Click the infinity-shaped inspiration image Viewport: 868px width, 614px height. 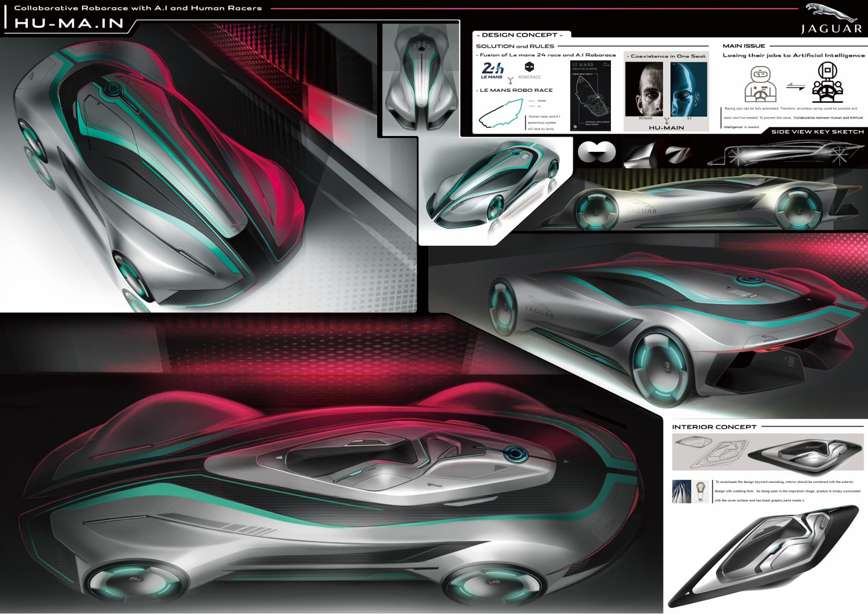pos(597,152)
